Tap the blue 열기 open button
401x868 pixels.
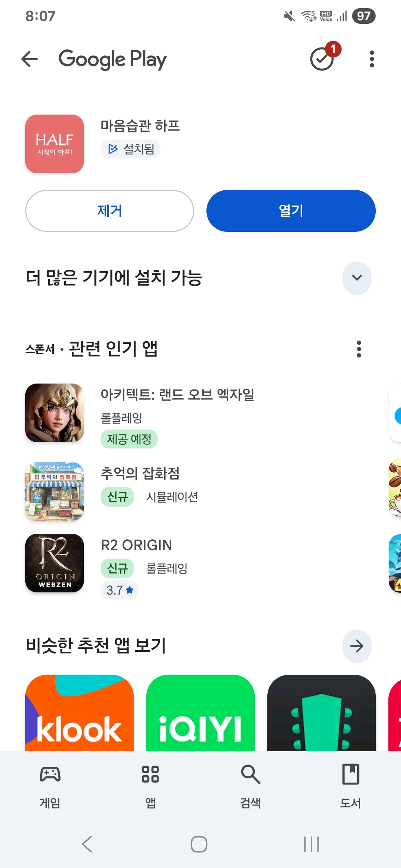point(291,211)
